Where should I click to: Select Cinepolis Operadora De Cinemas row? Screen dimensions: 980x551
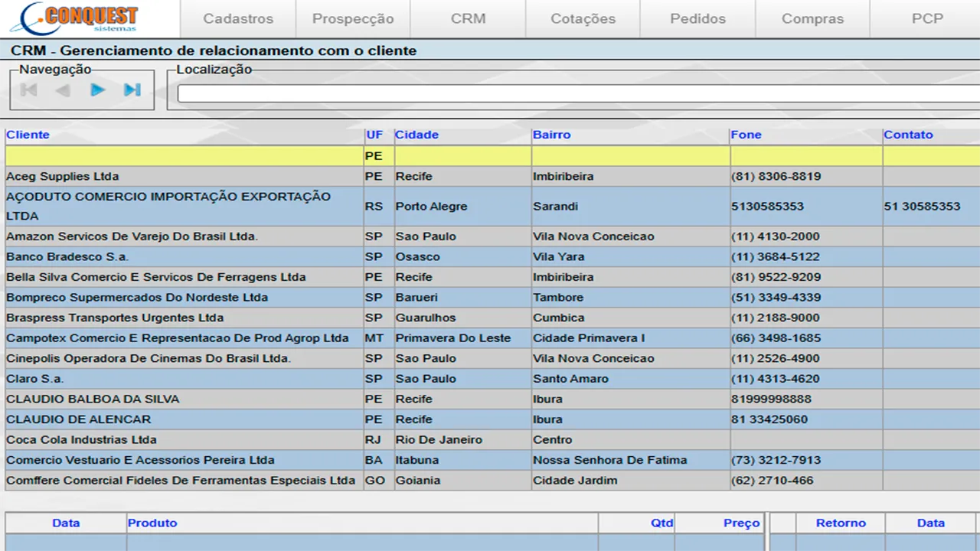(492, 358)
